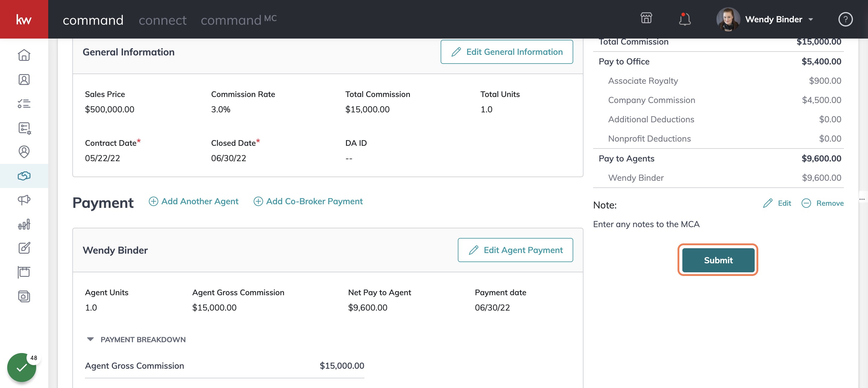The image size is (868, 388).
Task: Expand the Wendy Binder account dropdown
Action: [x=811, y=20]
